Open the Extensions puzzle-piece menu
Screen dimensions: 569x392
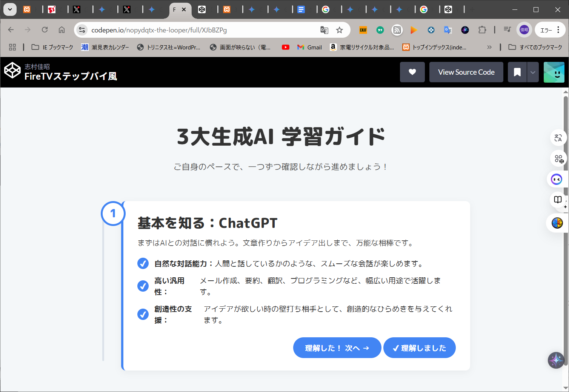[482, 30]
